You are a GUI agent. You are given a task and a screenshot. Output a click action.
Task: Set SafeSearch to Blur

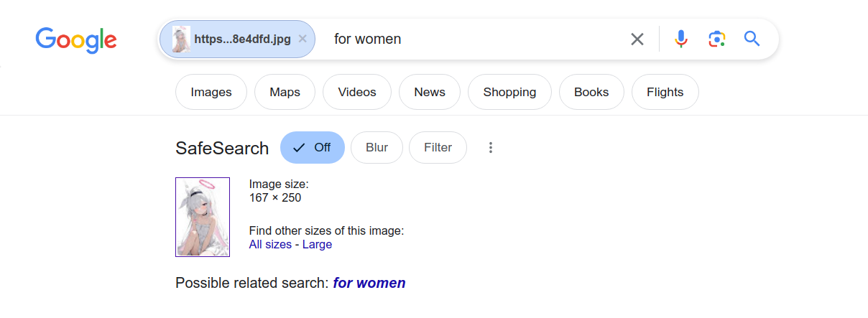377,148
